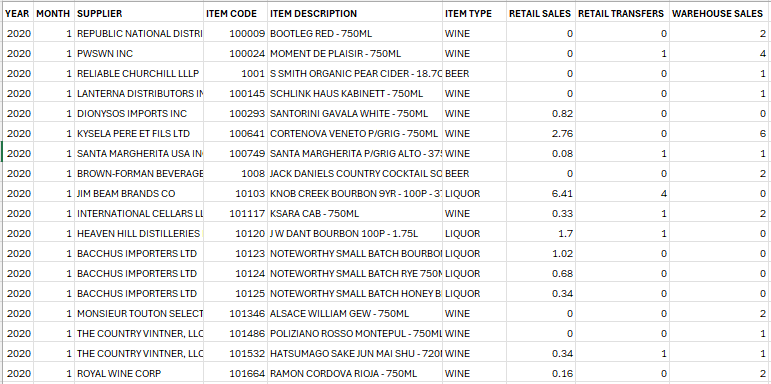This screenshot has height=384, width=771.
Task: Select item code 101486 cell
Action: click(x=236, y=333)
